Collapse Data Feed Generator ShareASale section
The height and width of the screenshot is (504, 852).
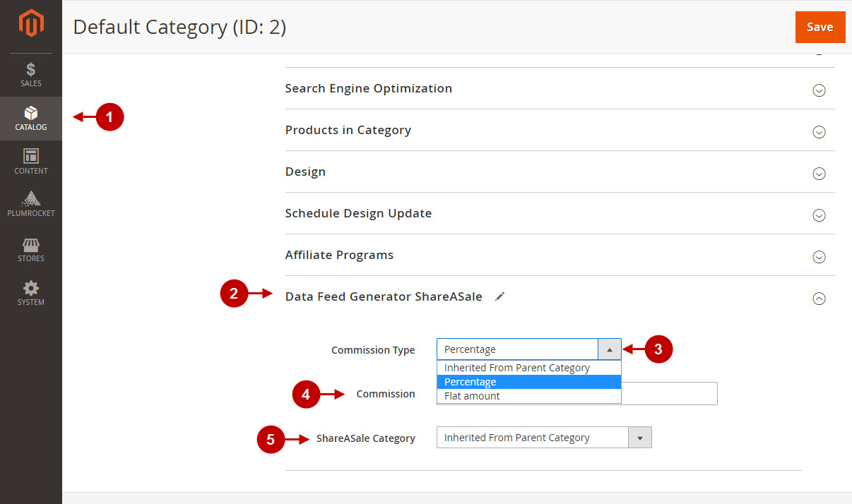819,299
